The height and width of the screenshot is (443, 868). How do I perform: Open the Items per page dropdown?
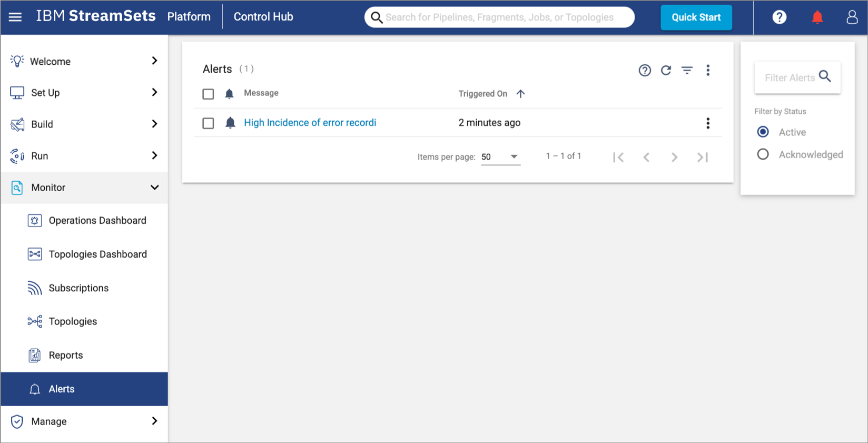tap(500, 157)
